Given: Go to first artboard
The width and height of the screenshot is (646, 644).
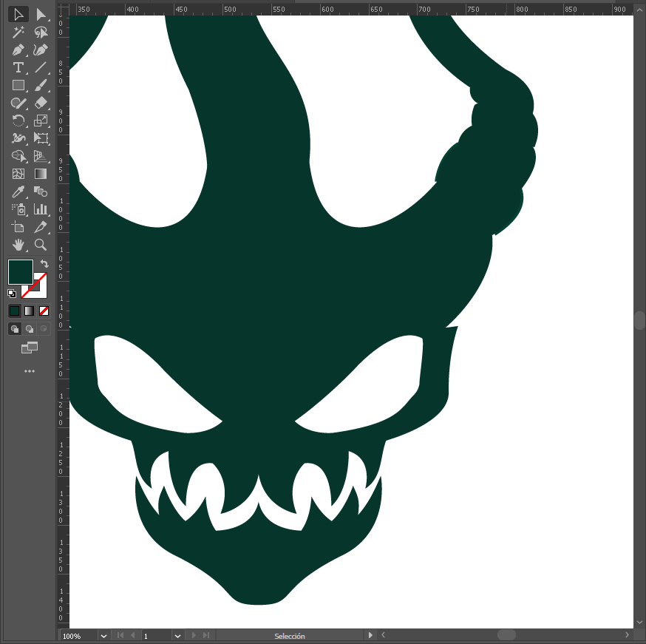Looking at the screenshot, I should pos(120,636).
